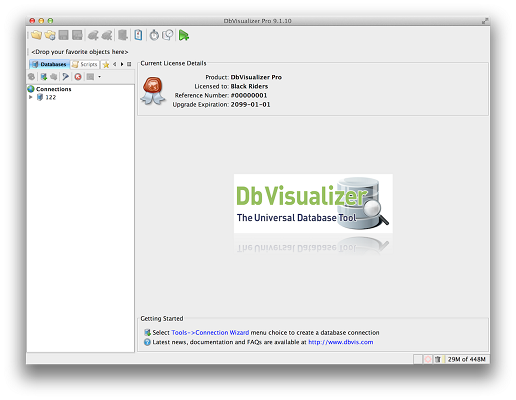The image size is (516, 400).
Task: Click the left tab scroll arrow
Action: [115, 64]
